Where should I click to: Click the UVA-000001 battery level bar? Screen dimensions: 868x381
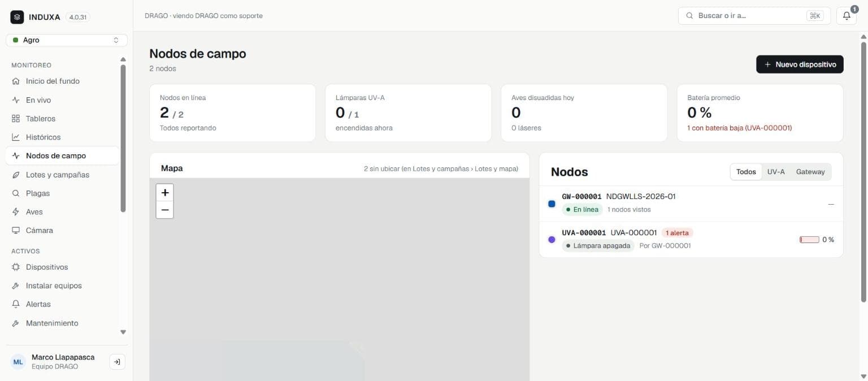[809, 240]
